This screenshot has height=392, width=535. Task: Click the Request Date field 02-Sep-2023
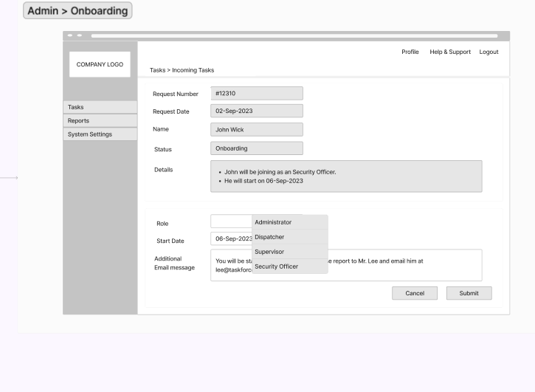click(257, 111)
